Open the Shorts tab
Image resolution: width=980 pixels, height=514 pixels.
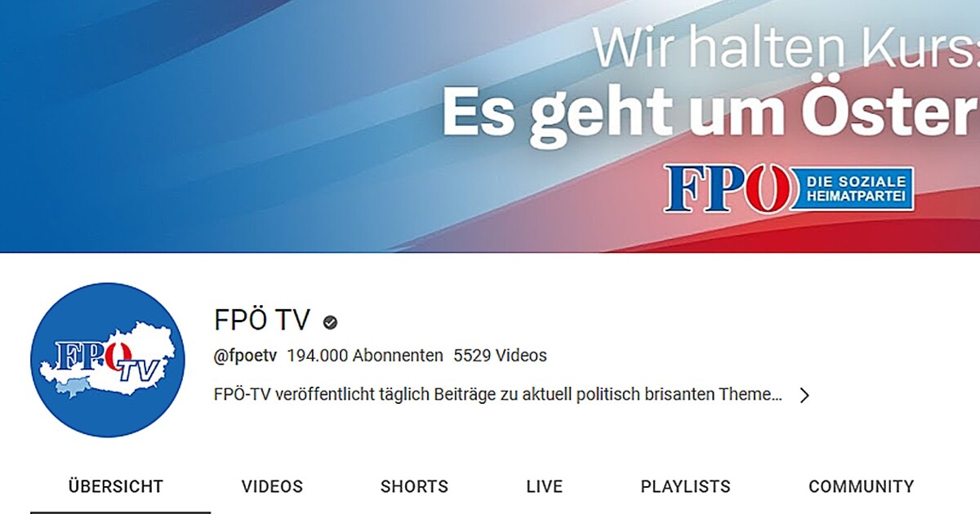pyautogui.click(x=414, y=487)
